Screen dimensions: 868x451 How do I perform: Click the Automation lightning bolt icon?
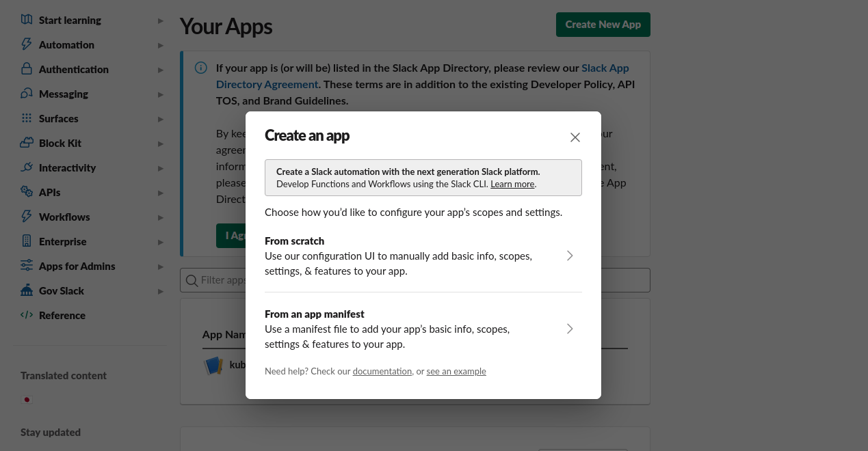[27, 44]
